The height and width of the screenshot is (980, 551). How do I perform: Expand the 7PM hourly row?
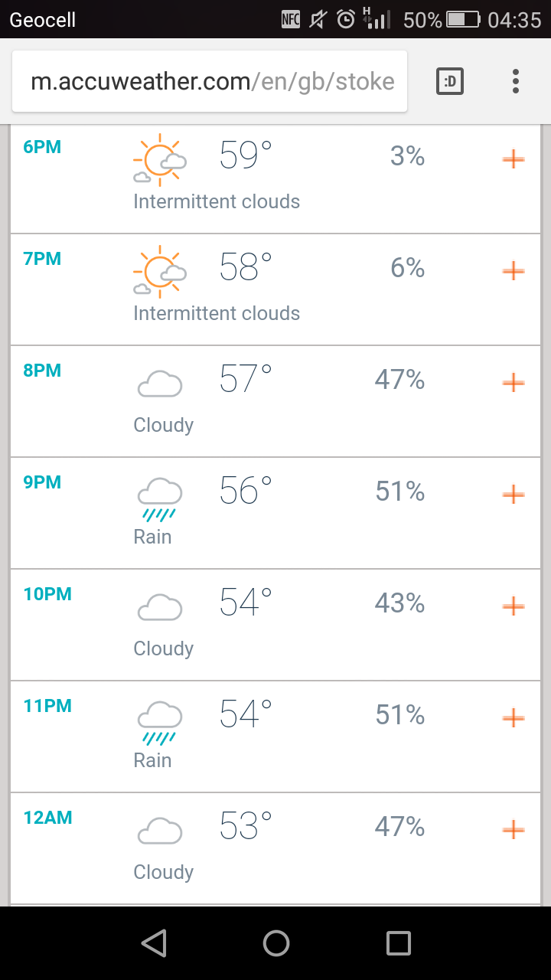pos(513,271)
